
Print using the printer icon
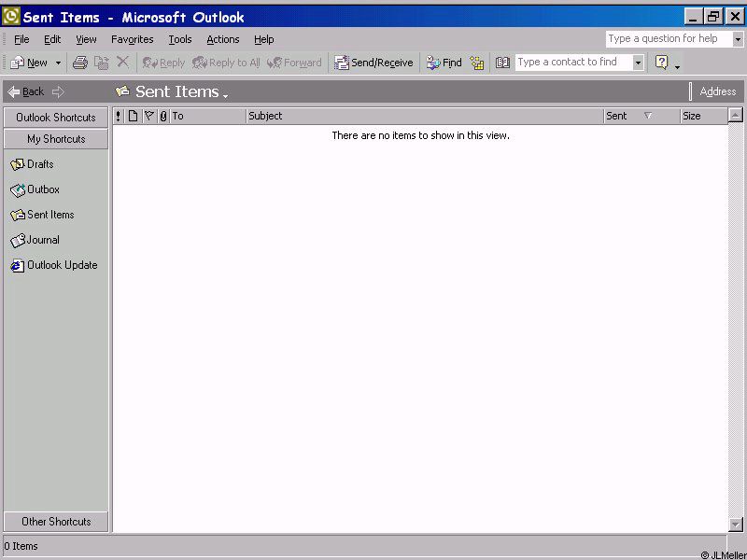coord(80,63)
